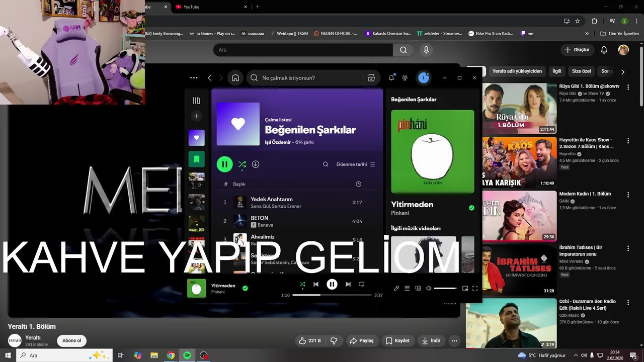
Task: Open owner 'Işıl Özdemir' profile link
Action: [278, 142]
